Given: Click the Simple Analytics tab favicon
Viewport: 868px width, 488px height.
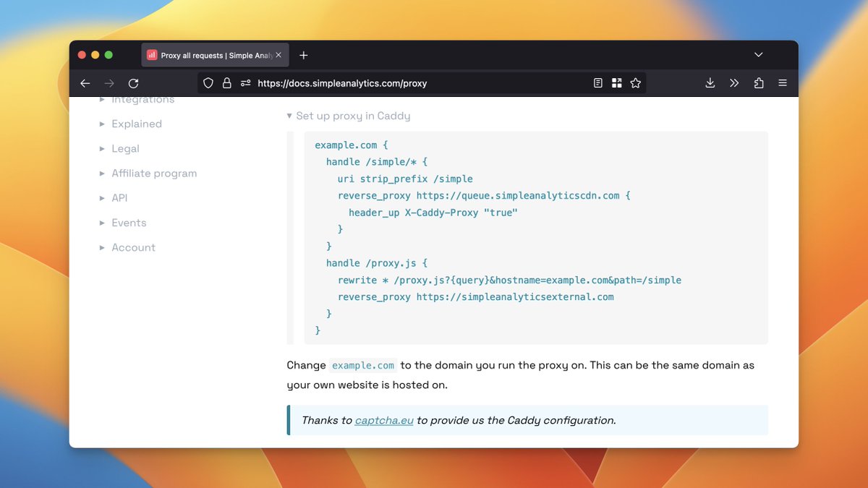Looking at the screenshot, I should (152, 55).
